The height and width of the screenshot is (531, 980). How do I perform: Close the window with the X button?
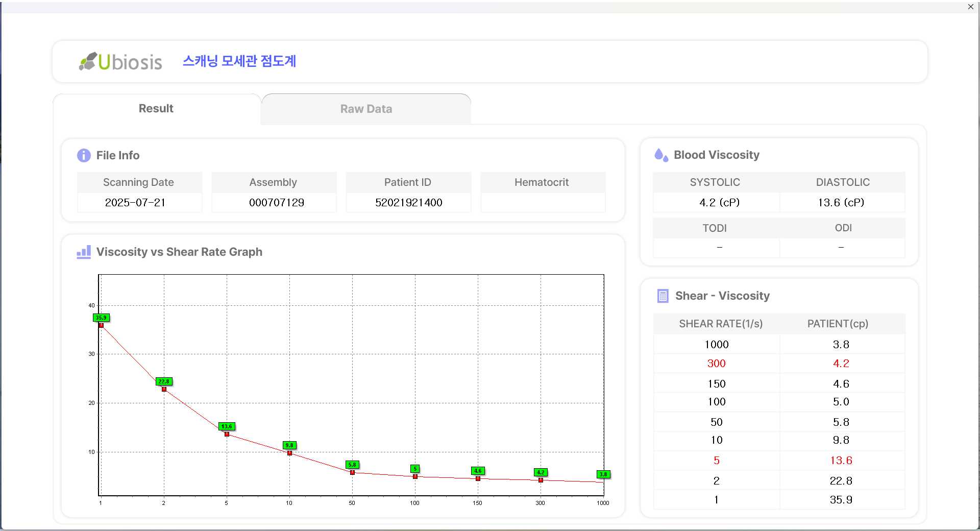point(970,7)
